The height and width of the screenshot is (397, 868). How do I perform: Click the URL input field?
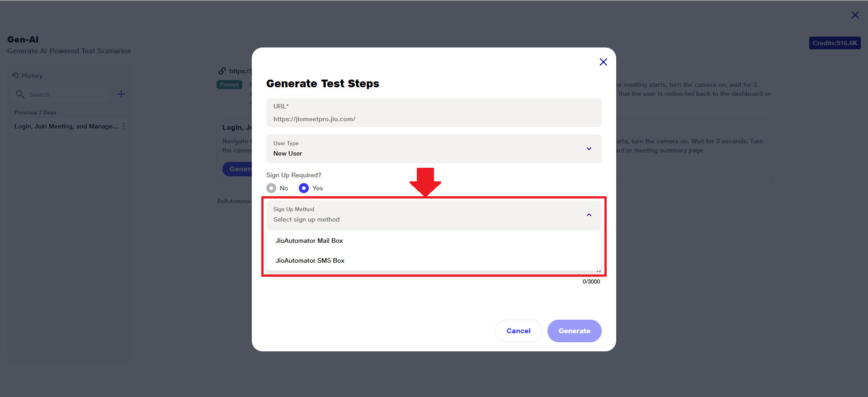[x=433, y=119]
